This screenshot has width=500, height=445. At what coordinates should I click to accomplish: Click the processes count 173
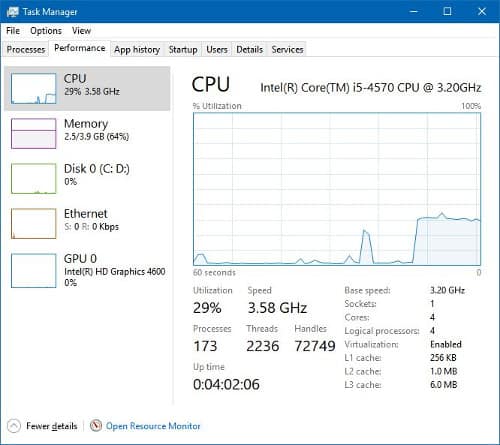click(x=205, y=346)
